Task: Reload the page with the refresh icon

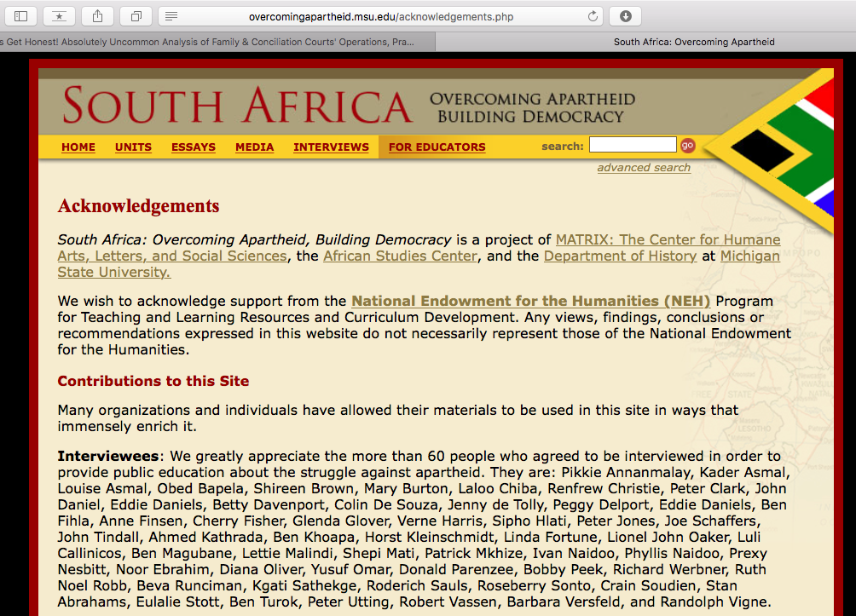Action: 593,16
